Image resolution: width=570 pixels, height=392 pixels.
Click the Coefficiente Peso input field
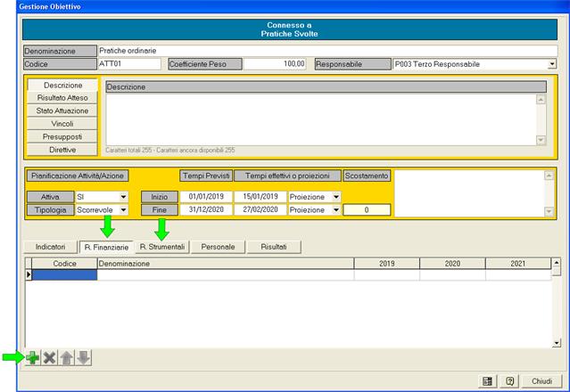276,64
